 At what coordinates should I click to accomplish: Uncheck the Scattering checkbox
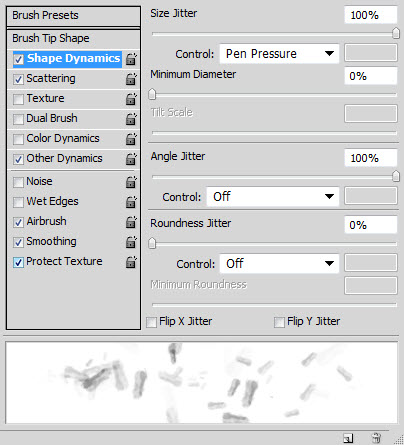(x=18, y=79)
